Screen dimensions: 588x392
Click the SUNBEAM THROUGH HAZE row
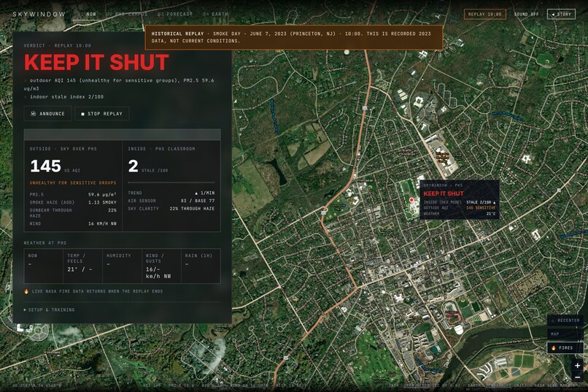(x=73, y=213)
